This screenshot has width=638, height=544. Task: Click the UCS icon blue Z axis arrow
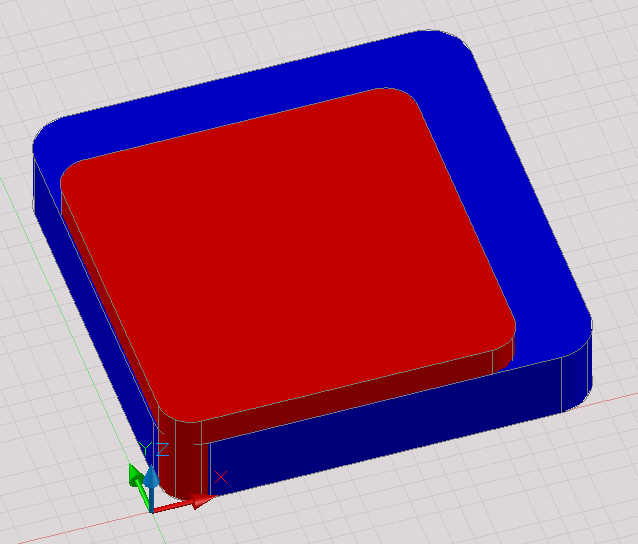click(x=151, y=488)
